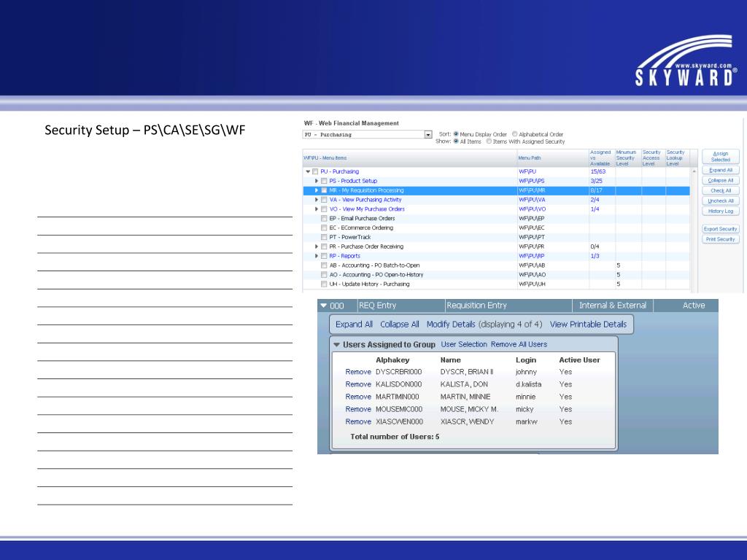
Task: Select Alphabetical Order sort option
Action: coord(514,134)
